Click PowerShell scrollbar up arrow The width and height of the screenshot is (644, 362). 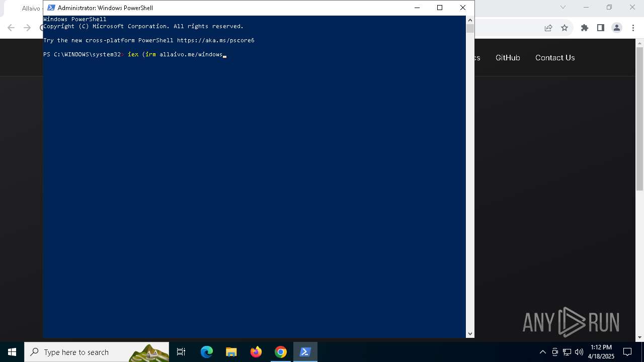point(470,20)
